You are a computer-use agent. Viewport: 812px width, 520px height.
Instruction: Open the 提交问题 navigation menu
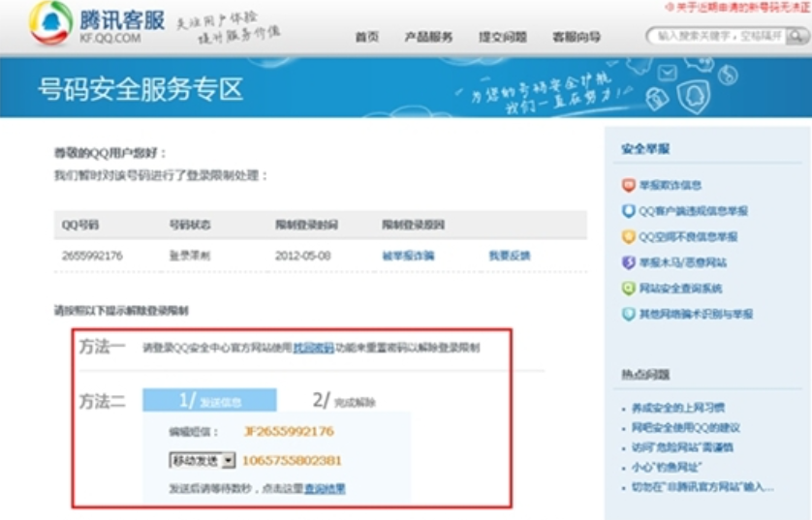(x=503, y=37)
